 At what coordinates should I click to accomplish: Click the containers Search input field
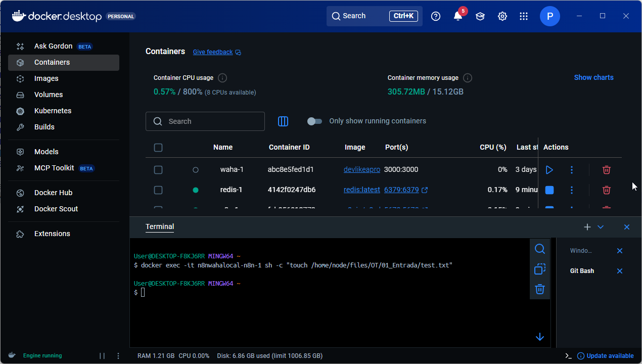coord(212,121)
